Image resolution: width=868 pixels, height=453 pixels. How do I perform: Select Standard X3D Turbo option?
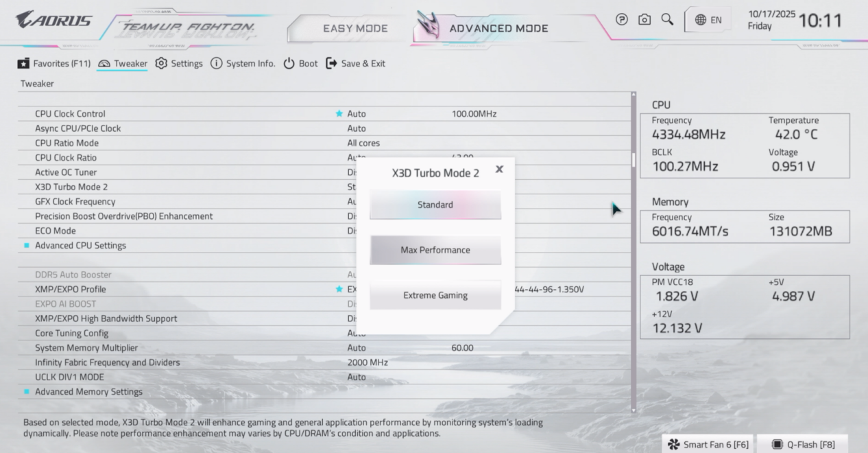click(x=435, y=205)
